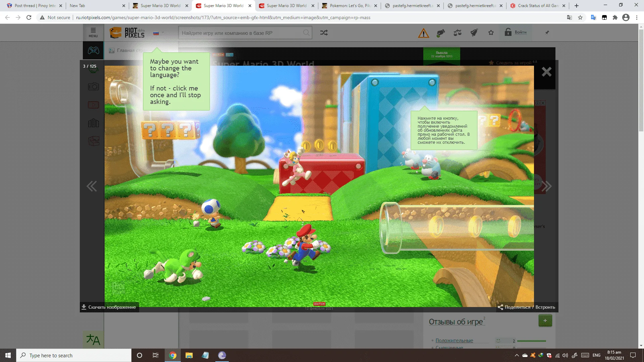This screenshot has height=362, width=644.
Task: Open Chrome profile avatar
Action: click(626, 17)
